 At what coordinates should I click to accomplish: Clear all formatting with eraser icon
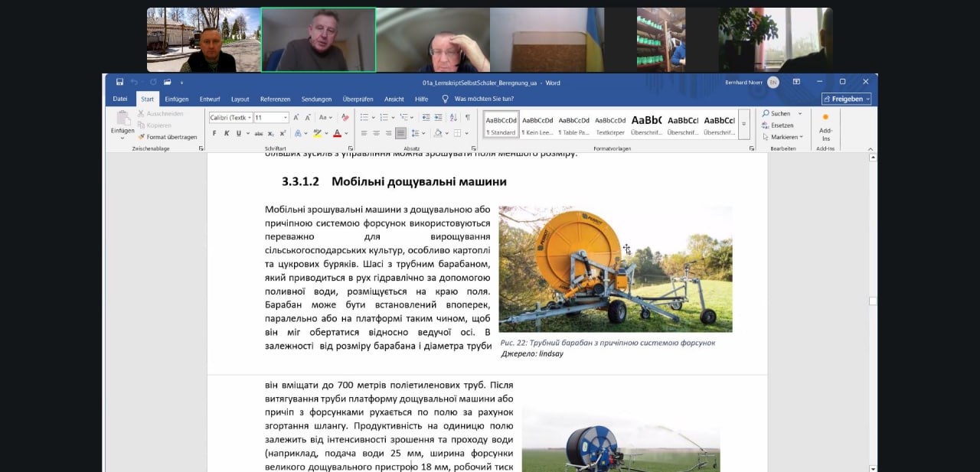(345, 118)
